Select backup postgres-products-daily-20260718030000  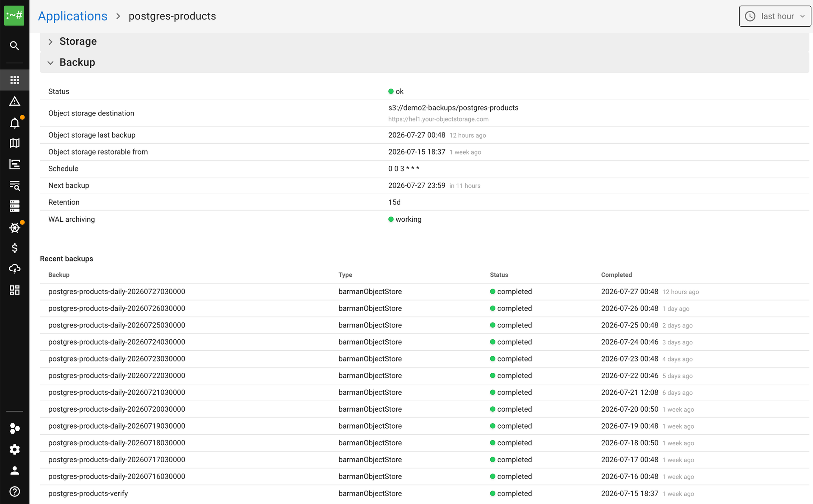(116, 443)
